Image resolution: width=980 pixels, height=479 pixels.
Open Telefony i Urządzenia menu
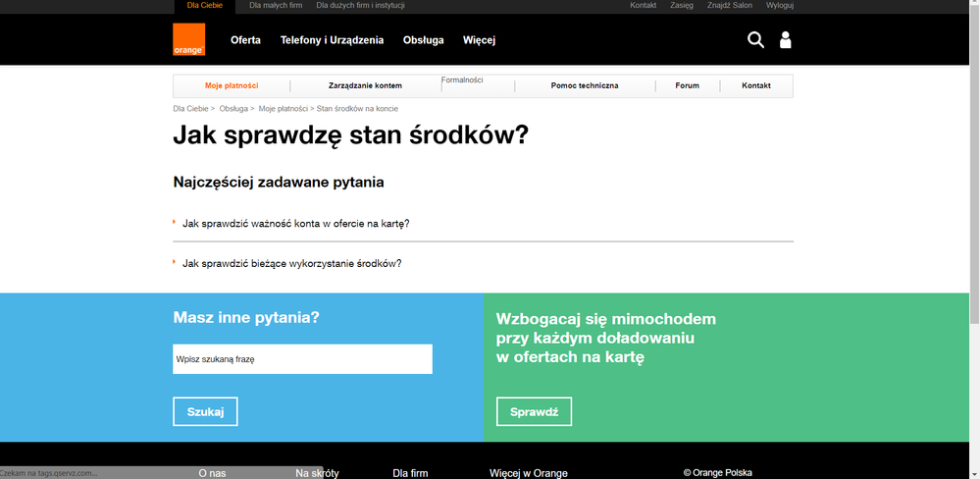(x=332, y=40)
